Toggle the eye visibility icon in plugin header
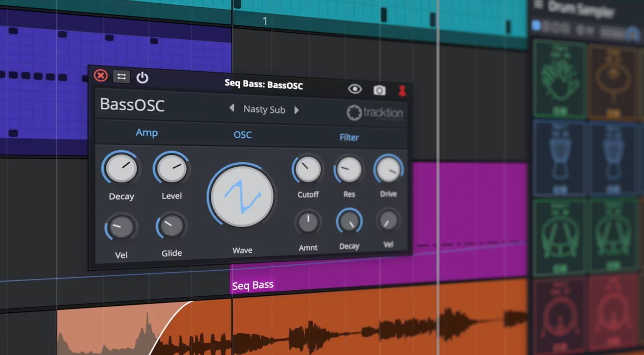 pos(355,89)
